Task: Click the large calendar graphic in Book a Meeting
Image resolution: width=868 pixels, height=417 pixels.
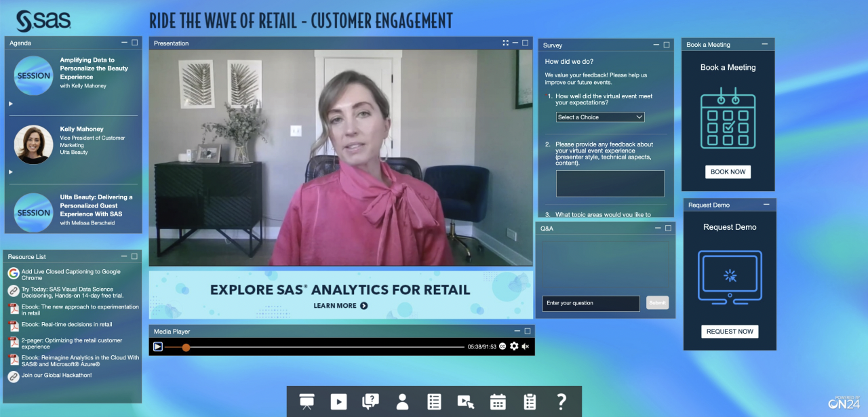Action: pos(728,117)
